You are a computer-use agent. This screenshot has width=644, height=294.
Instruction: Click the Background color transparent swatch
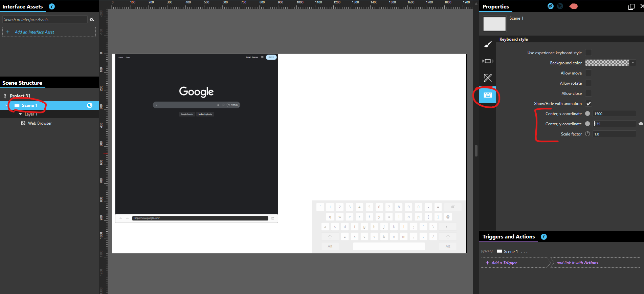click(607, 63)
